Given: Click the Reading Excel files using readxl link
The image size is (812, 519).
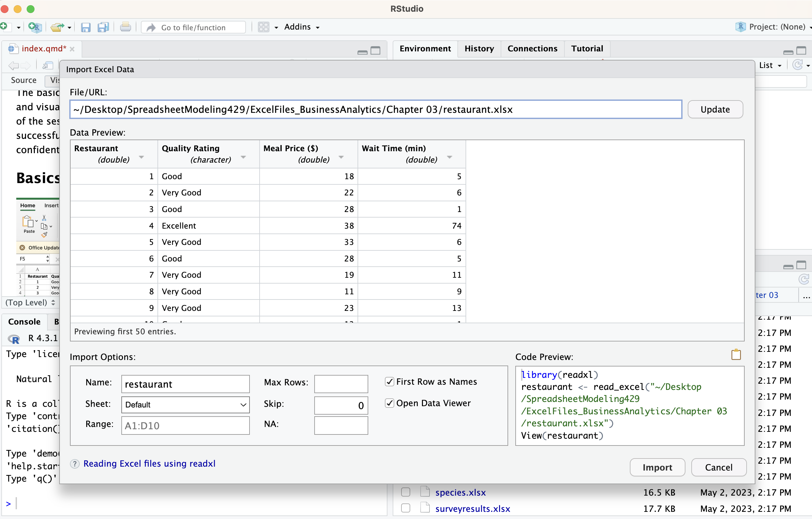Looking at the screenshot, I should pos(149,463).
